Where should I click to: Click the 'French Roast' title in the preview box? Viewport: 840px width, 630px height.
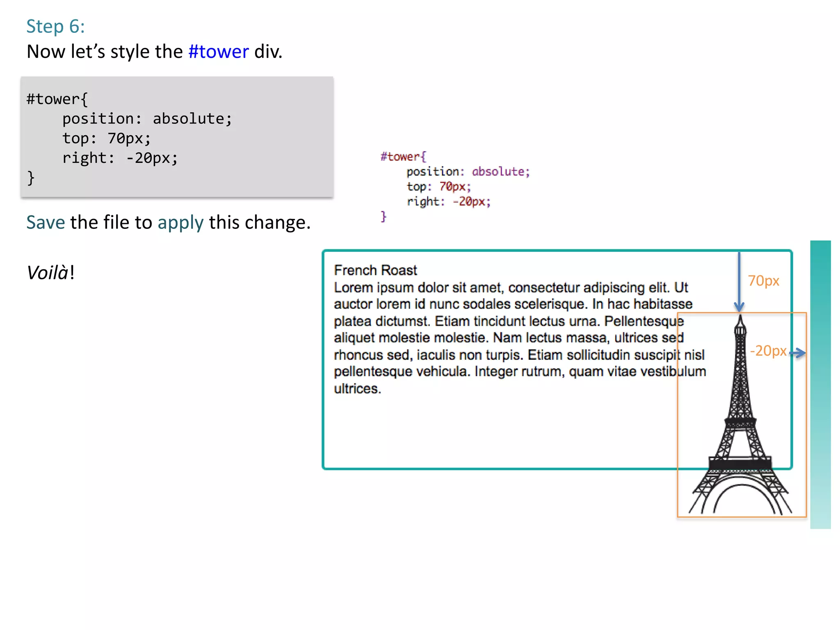pyautogui.click(x=375, y=270)
